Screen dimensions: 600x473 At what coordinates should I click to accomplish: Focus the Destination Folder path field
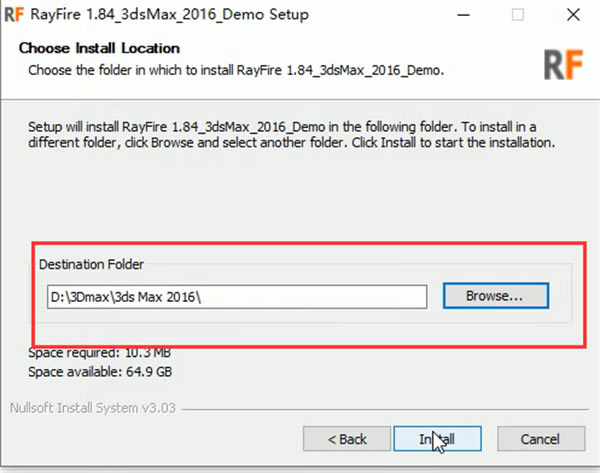pos(237,297)
